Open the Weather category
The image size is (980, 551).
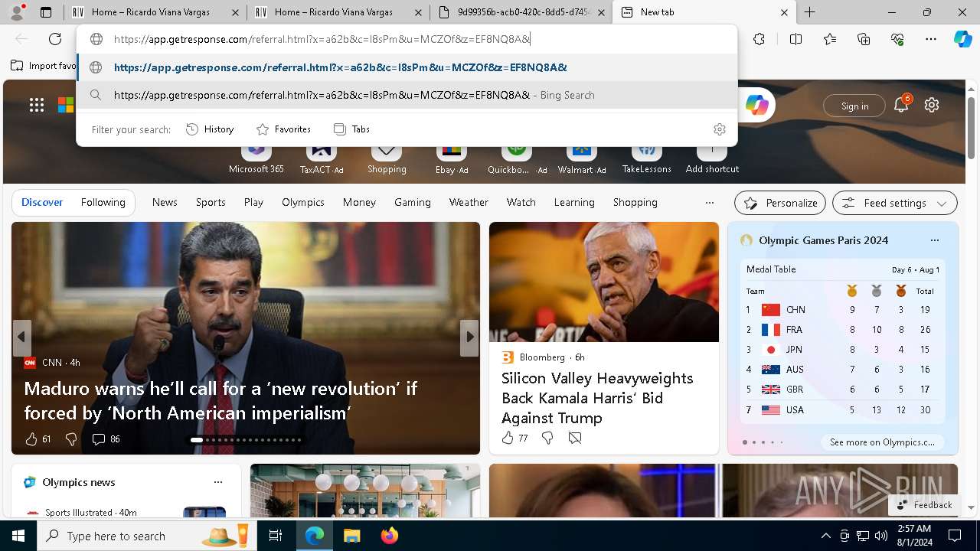pyautogui.click(x=469, y=202)
